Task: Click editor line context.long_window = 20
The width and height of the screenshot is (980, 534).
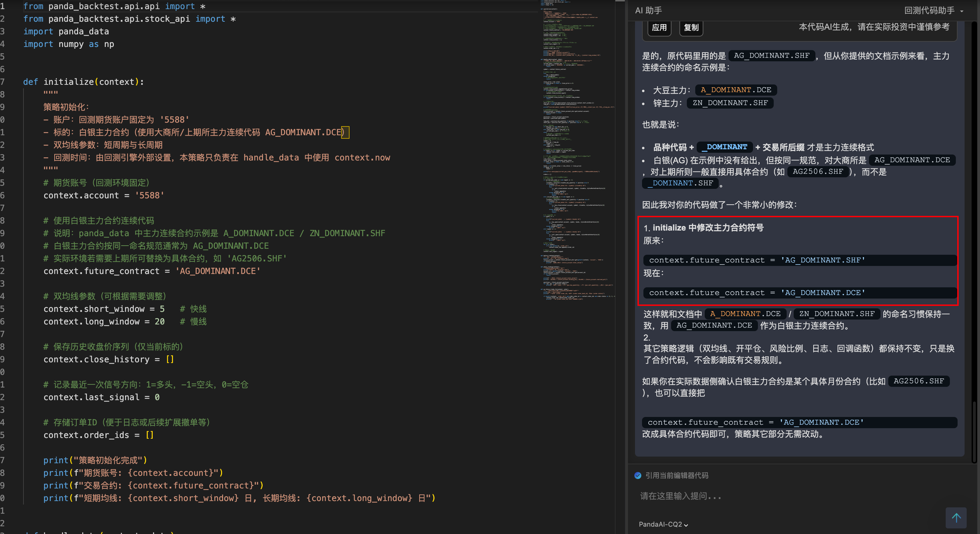Action: point(104,321)
